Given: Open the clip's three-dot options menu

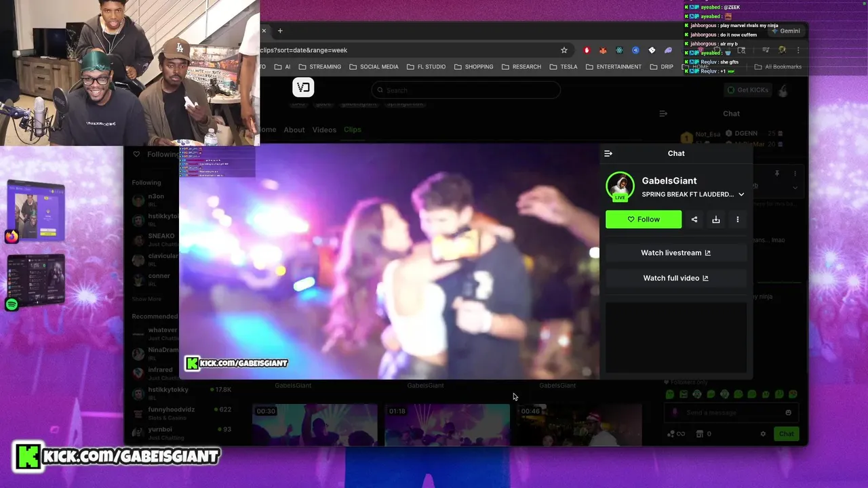Looking at the screenshot, I should coord(738,220).
